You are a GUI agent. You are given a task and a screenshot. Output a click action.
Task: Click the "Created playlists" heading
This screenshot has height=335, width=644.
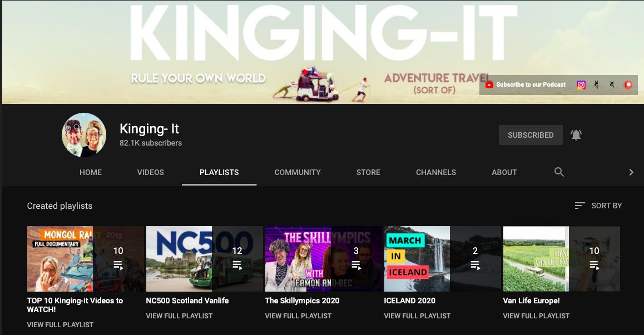[x=60, y=206]
